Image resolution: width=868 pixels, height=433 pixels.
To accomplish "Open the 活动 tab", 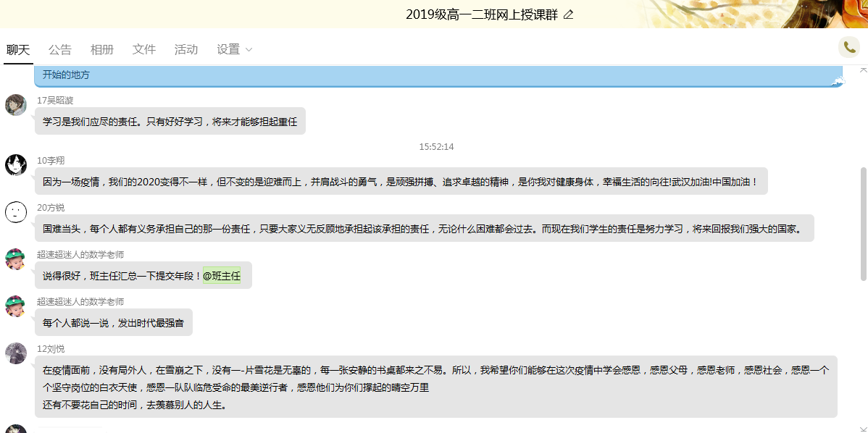I will pyautogui.click(x=186, y=50).
